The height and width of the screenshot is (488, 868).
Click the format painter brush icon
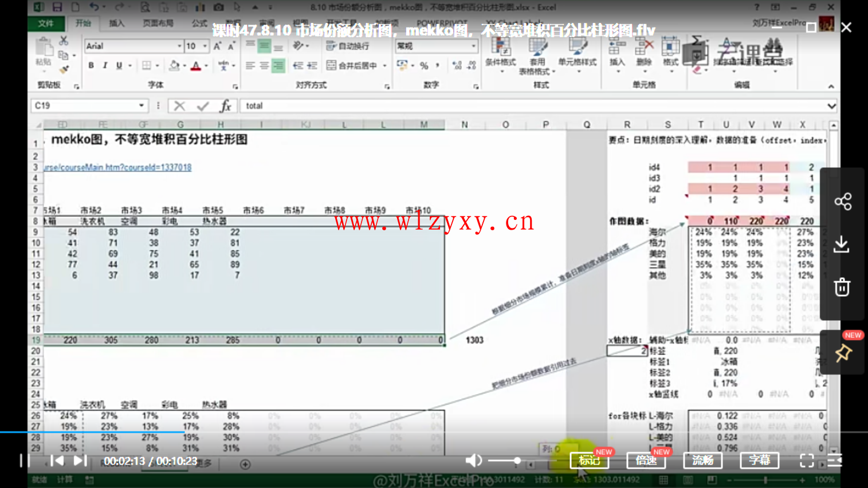tap(64, 69)
